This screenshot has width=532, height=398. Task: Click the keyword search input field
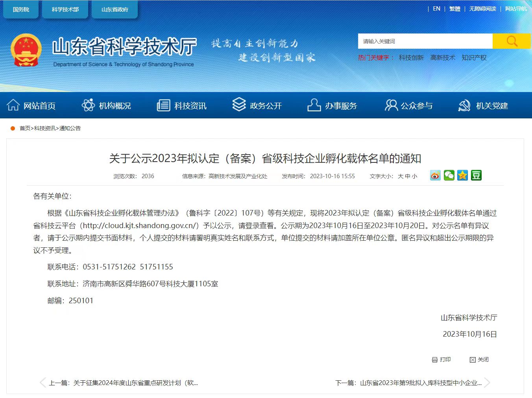pyautogui.click(x=425, y=41)
